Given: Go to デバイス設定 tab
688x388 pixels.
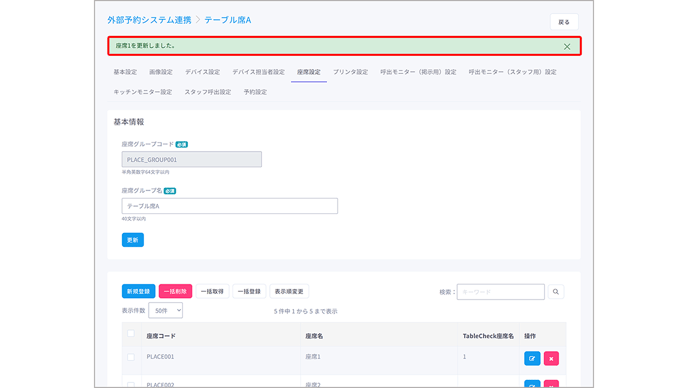Looking at the screenshot, I should click(202, 72).
